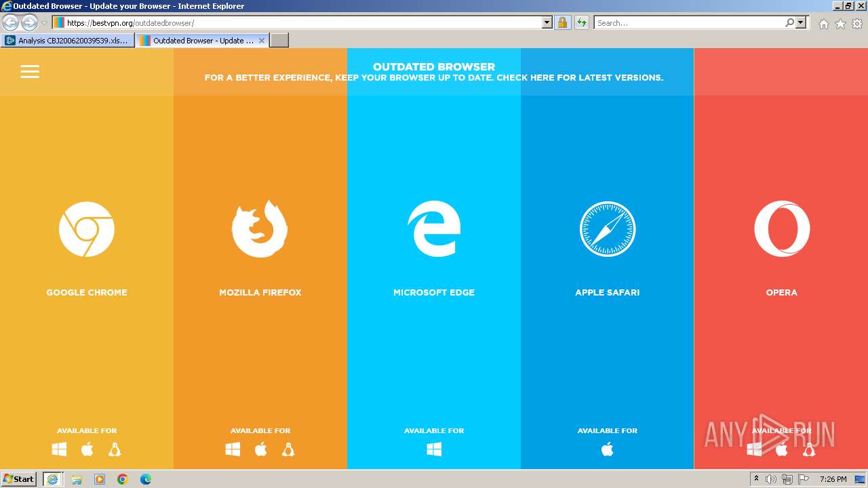The height and width of the screenshot is (488, 868).
Task: Select Apple icon under Google Chrome
Action: point(87,449)
